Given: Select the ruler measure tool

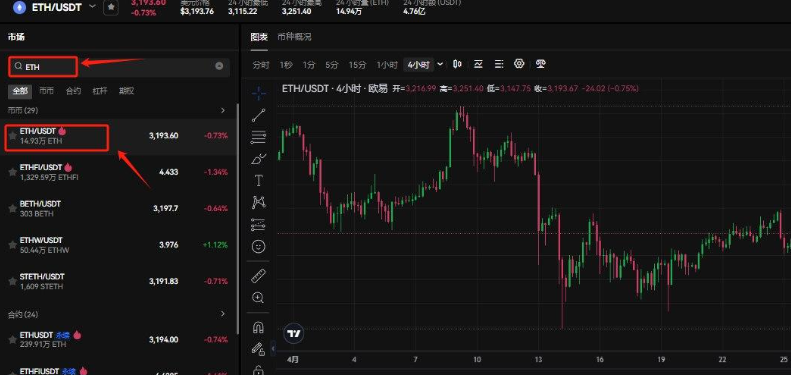Looking at the screenshot, I should point(259,276).
